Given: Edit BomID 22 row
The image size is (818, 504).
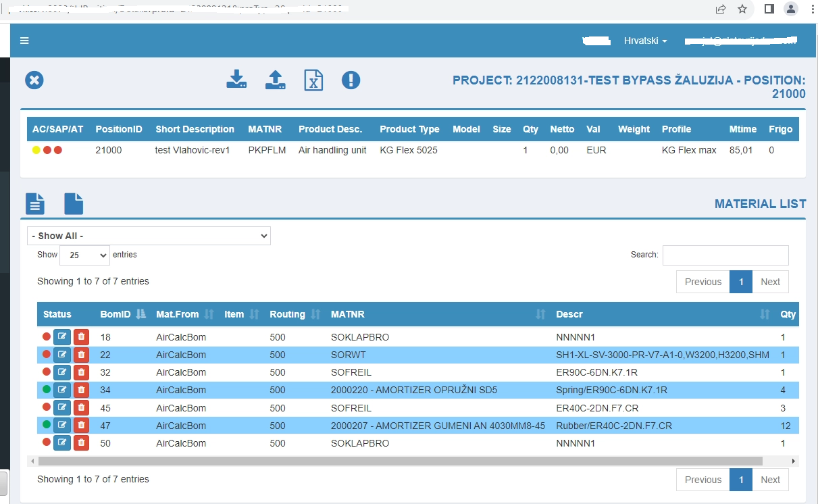Looking at the screenshot, I should (x=62, y=354).
